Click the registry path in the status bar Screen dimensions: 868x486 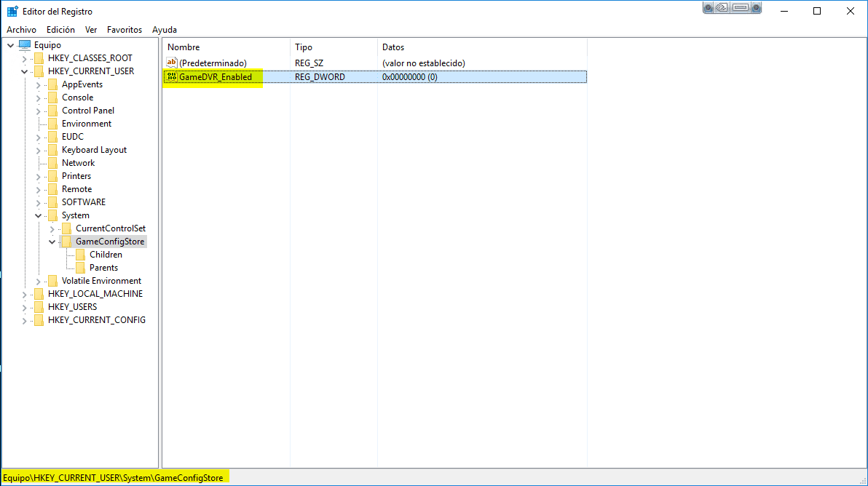click(x=113, y=478)
